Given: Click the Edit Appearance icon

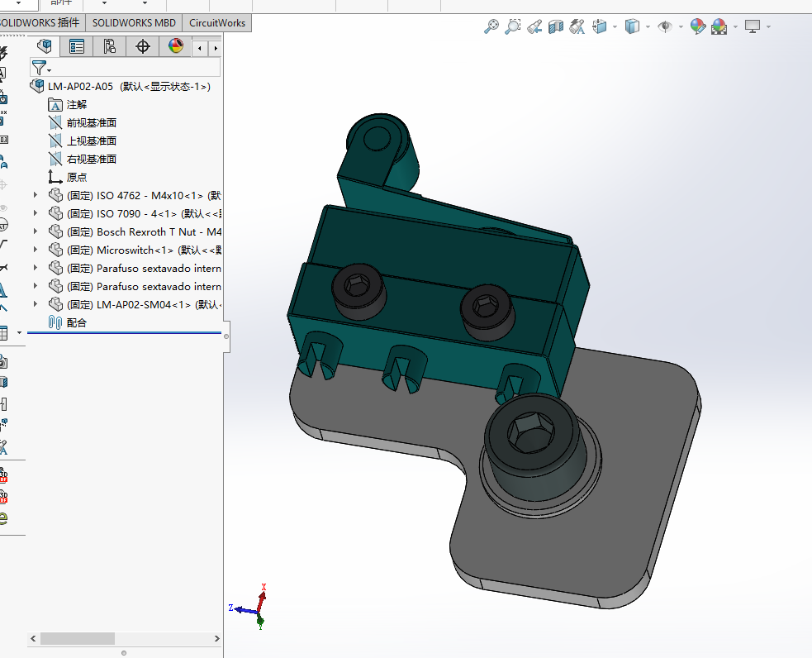Looking at the screenshot, I should [x=698, y=26].
